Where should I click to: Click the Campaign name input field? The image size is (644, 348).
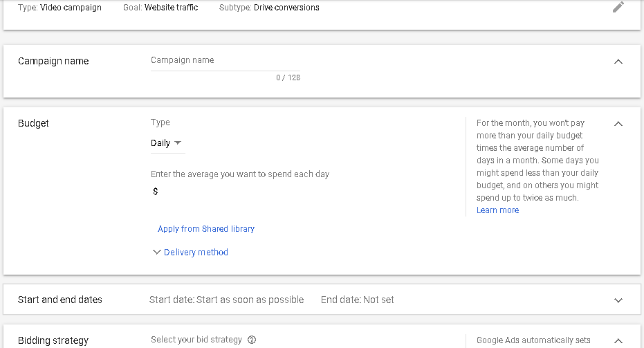point(225,61)
